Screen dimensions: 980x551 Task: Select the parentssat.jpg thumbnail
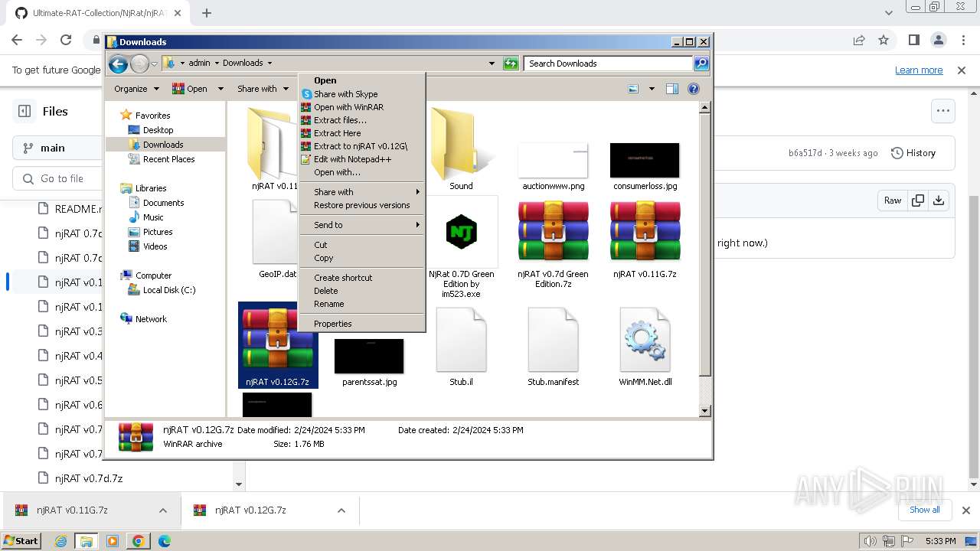coord(369,357)
